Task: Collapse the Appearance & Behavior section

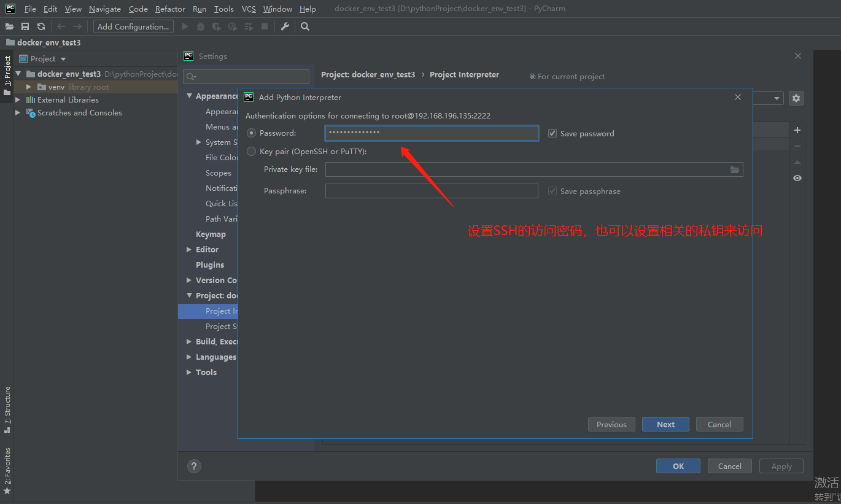Action: coord(189,96)
